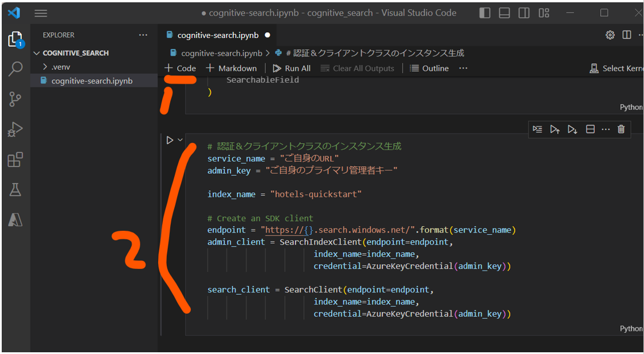
Task: Click the '# Create an SDK client' comment
Action: coord(260,218)
